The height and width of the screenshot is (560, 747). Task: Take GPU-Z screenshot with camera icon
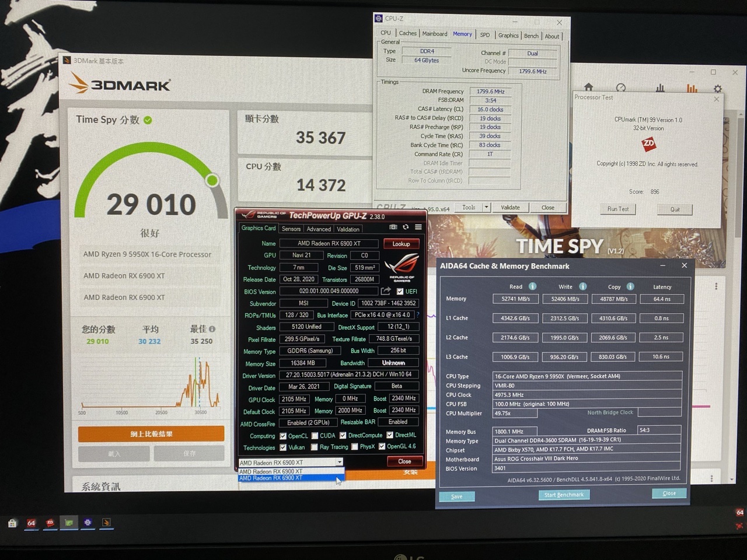pos(393,227)
